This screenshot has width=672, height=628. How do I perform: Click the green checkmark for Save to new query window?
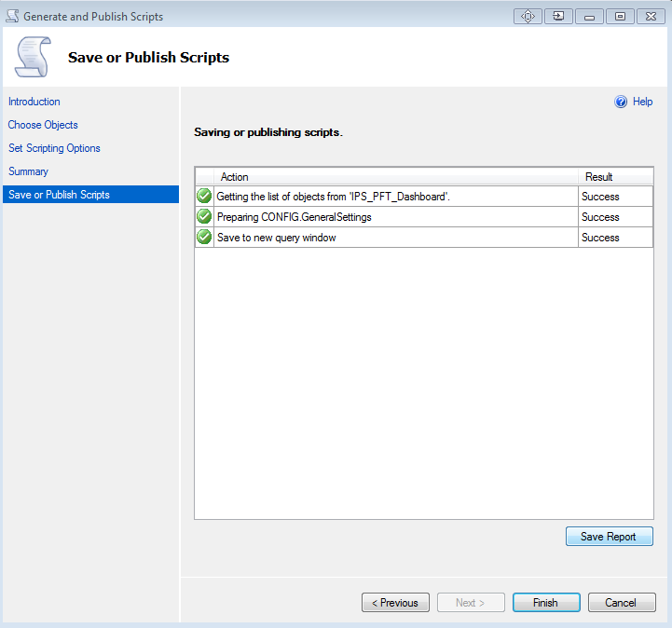pyautogui.click(x=204, y=237)
